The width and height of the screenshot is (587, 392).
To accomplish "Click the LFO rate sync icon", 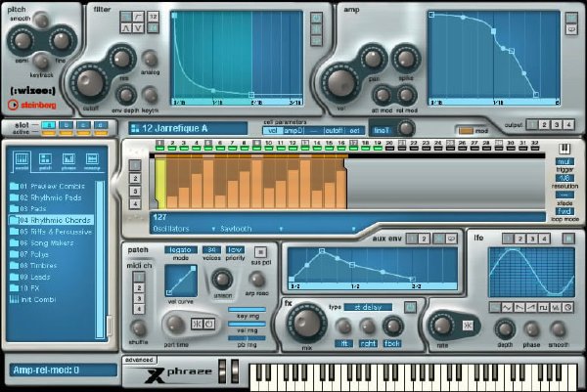I will [x=468, y=326].
